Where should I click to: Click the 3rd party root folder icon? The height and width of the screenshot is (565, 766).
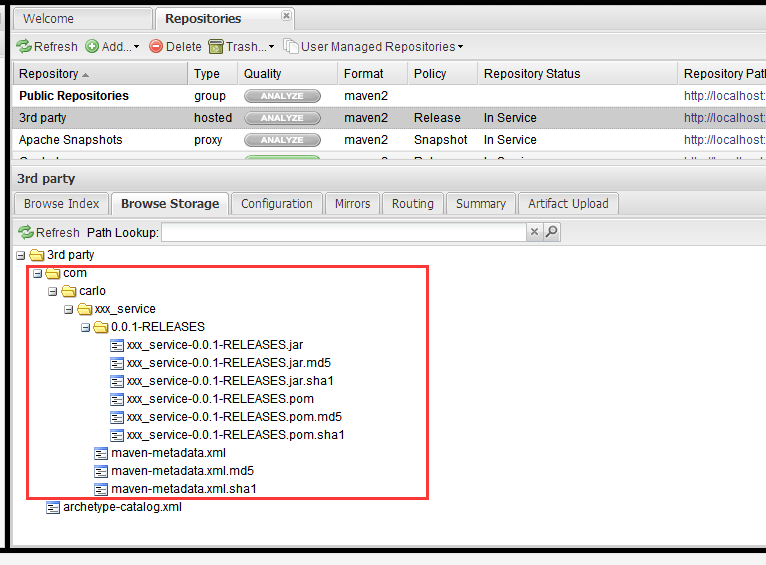37,255
